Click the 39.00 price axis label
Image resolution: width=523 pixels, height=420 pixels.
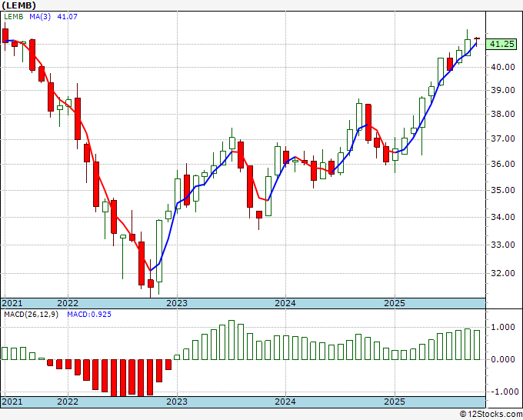pyautogui.click(x=502, y=91)
